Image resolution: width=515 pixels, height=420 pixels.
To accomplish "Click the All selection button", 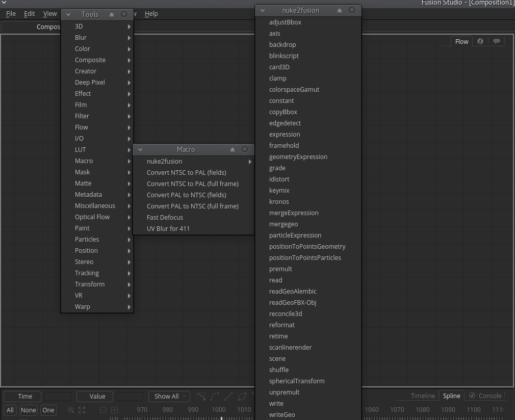I will pyautogui.click(x=10, y=410).
